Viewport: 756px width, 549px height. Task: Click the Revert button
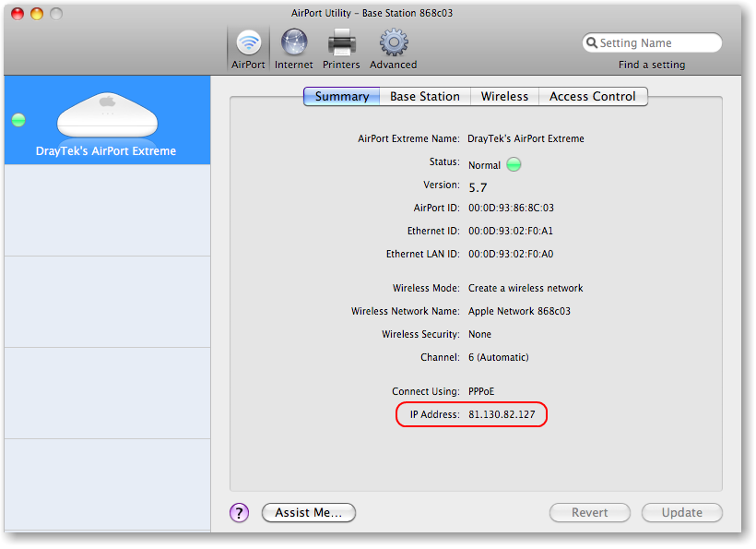click(590, 513)
